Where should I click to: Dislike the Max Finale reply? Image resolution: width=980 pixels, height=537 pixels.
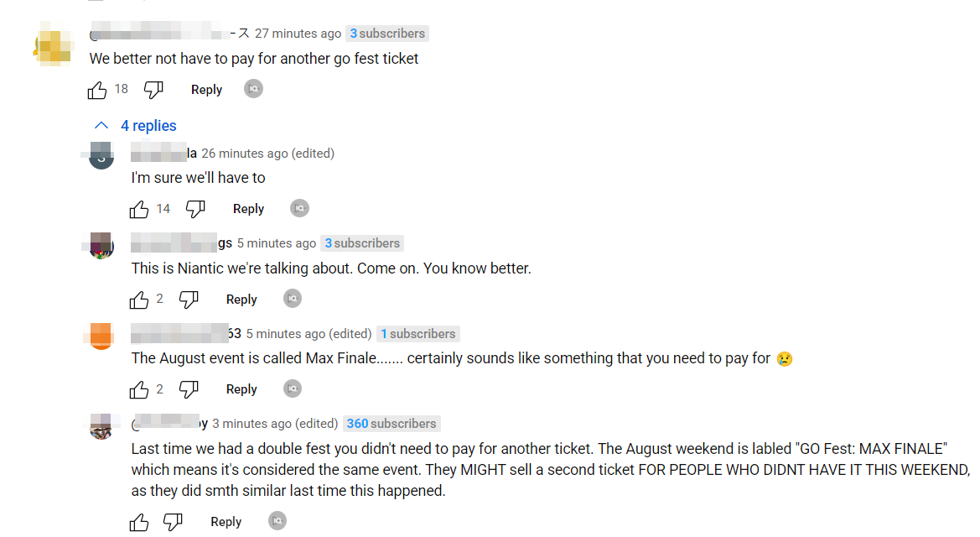point(189,388)
